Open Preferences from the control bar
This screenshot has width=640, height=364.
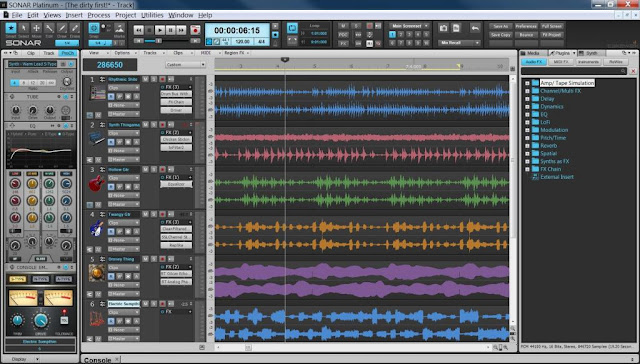(526, 26)
